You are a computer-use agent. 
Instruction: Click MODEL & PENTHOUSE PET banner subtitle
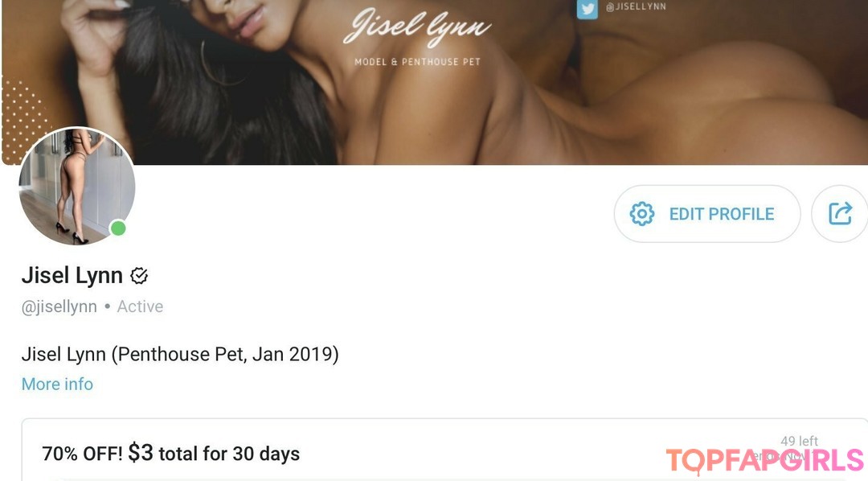click(x=417, y=62)
